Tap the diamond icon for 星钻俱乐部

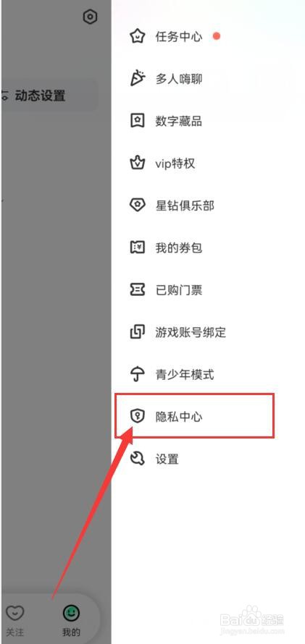point(137,206)
